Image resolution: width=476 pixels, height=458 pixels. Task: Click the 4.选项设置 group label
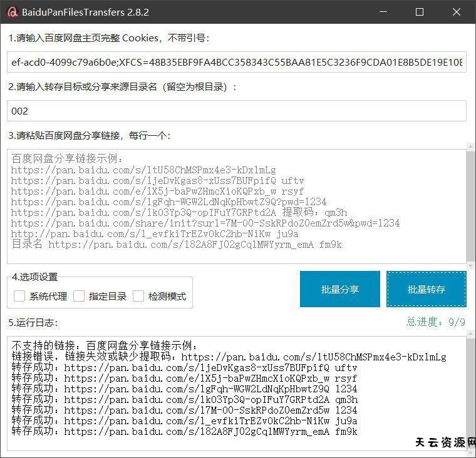click(34, 277)
